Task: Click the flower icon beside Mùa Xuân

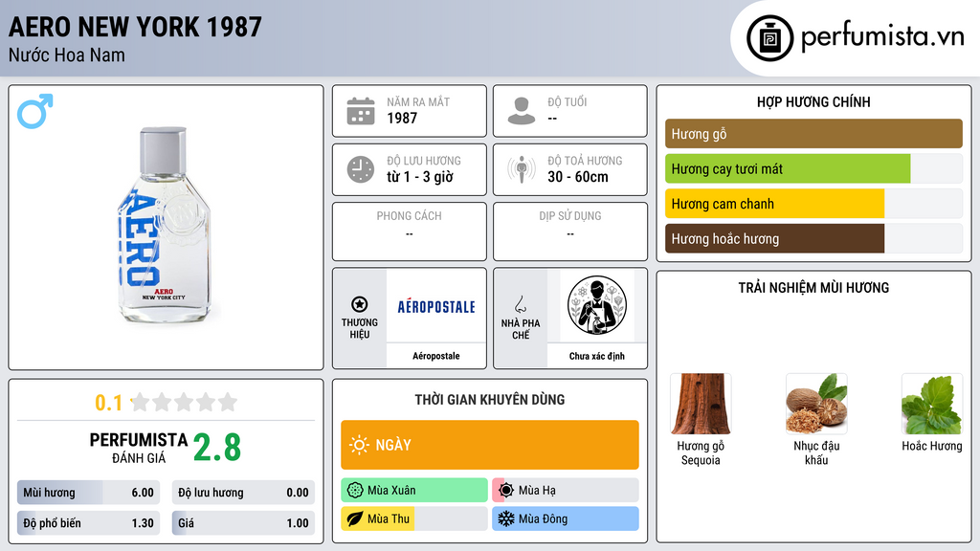Action: point(355,491)
